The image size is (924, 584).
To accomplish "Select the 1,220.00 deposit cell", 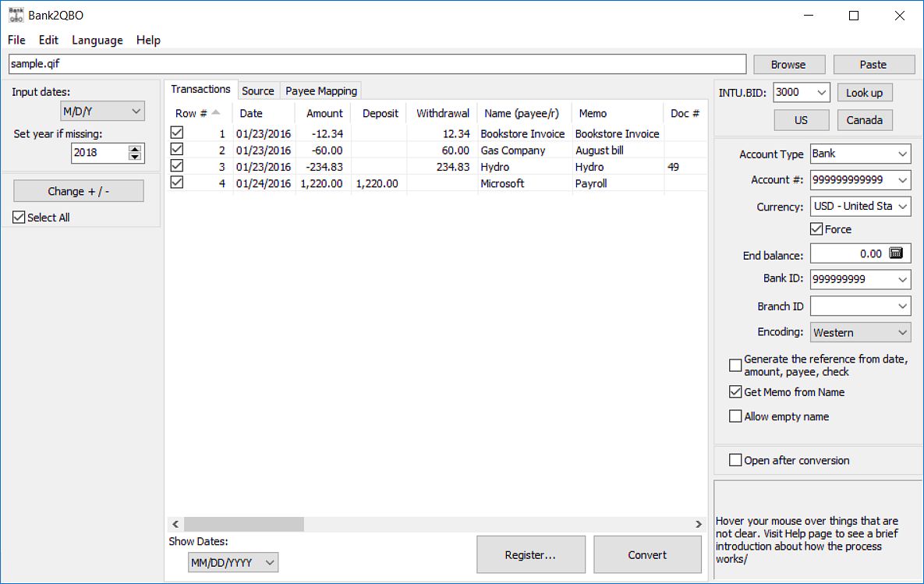I will pyautogui.click(x=377, y=183).
